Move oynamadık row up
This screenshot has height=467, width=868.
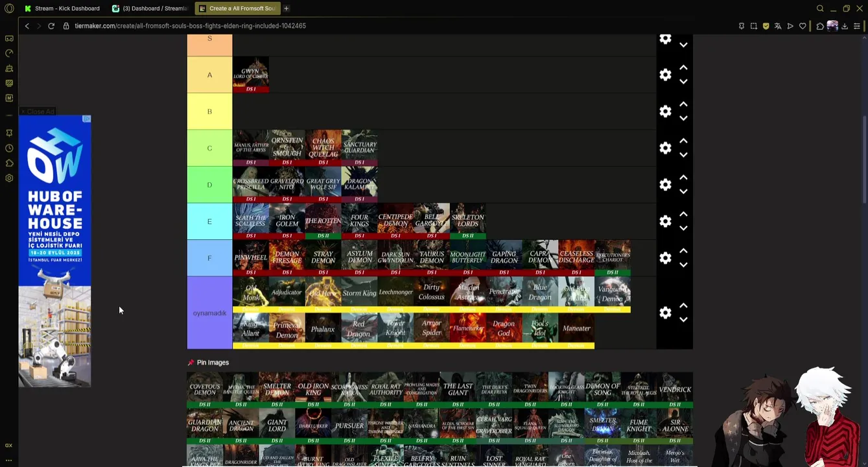(x=683, y=305)
